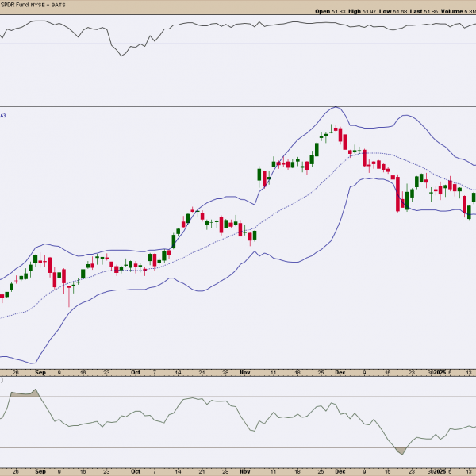Screen dimensions: 476x476
Task: Click 'Dec' on the price chart date axis
Action: [x=340, y=373]
